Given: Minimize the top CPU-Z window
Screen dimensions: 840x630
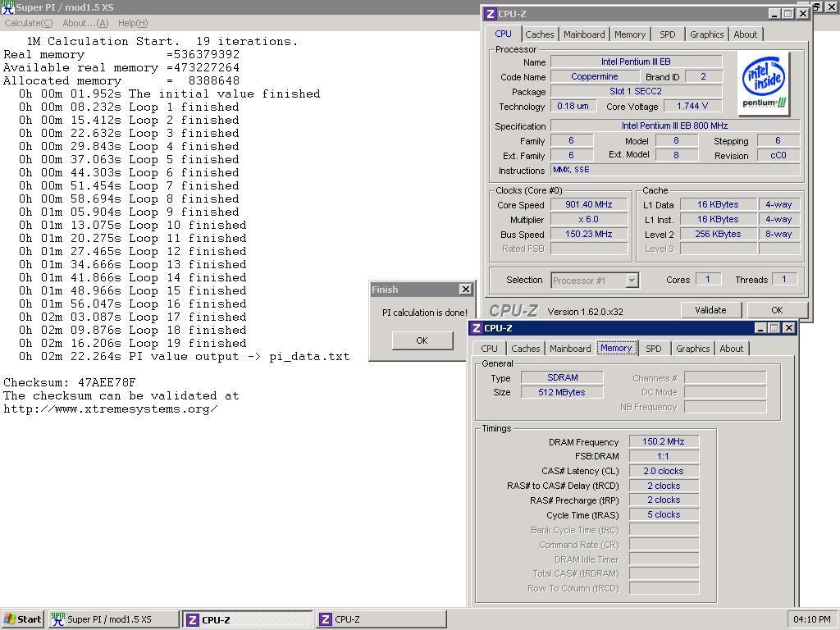Looking at the screenshot, I should [774, 13].
